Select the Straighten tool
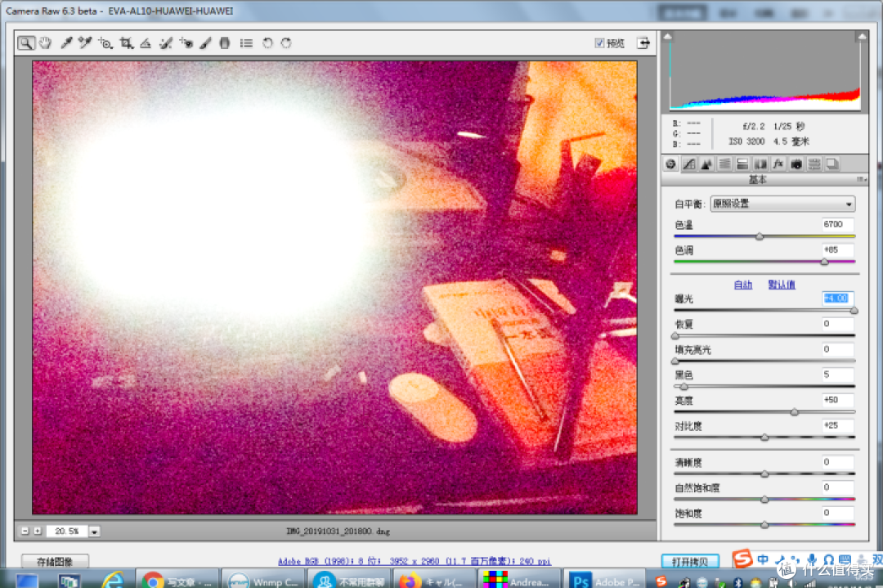 click(x=146, y=43)
